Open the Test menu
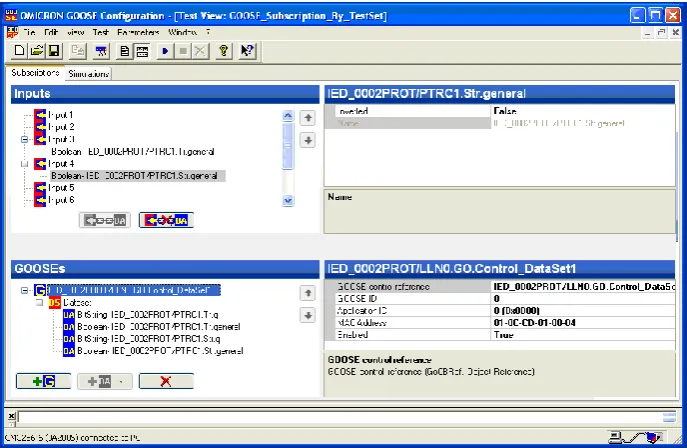The image size is (687, 448). tap(101, 32)
